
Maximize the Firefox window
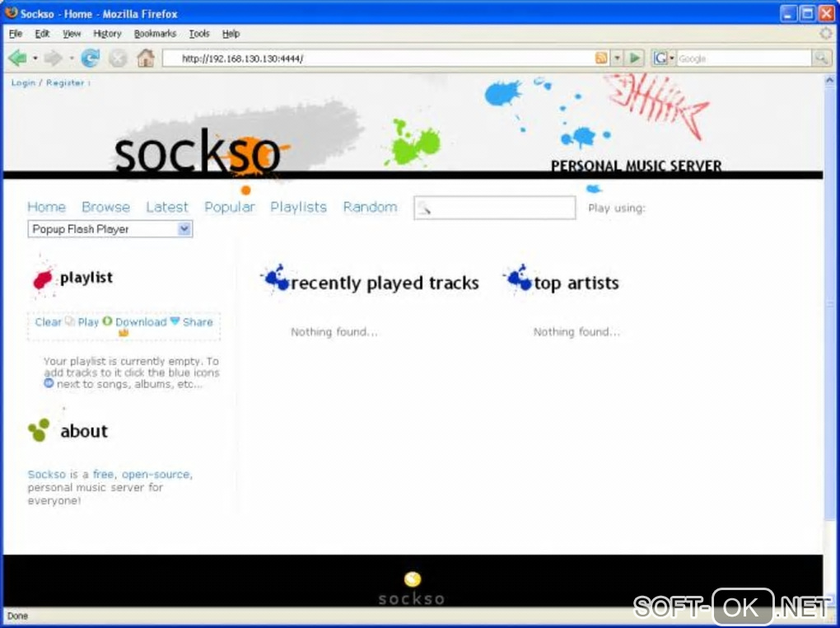(x=807, y=13)
